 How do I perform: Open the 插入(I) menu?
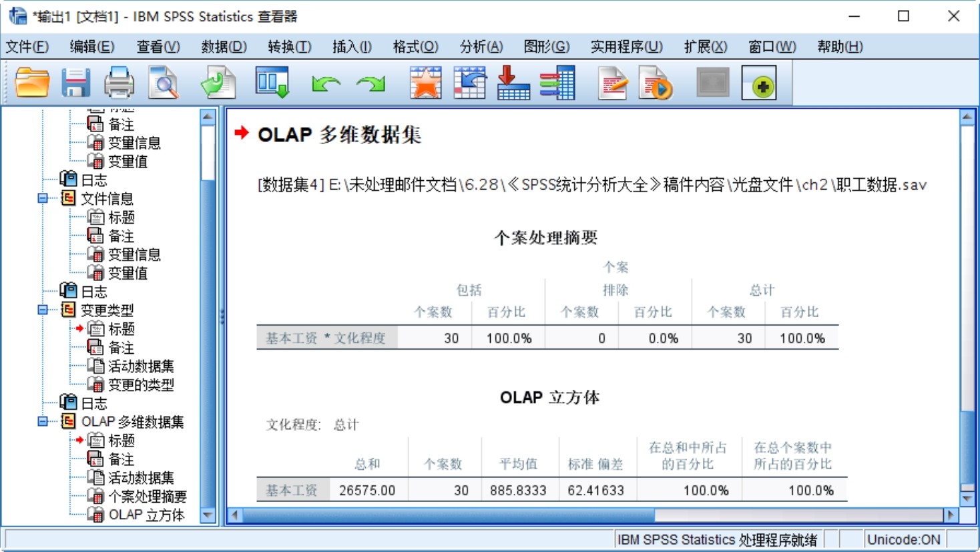[x=352, y=47]
